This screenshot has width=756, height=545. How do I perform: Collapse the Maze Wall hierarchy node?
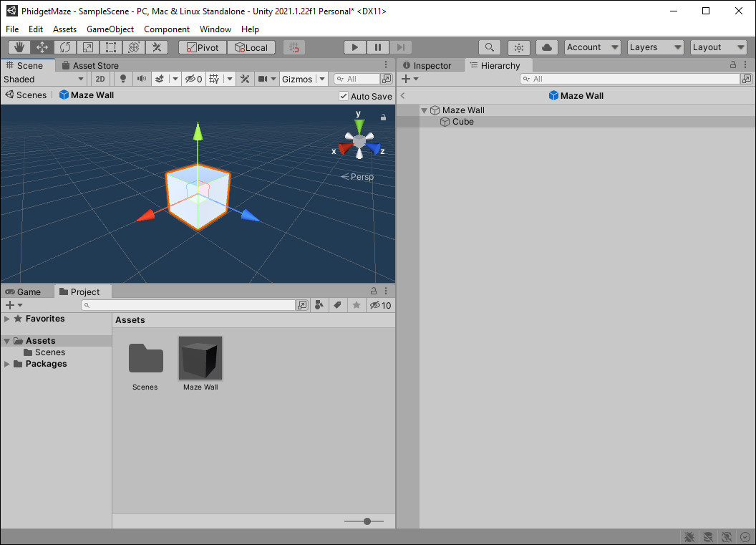click(x=425, y=110)
